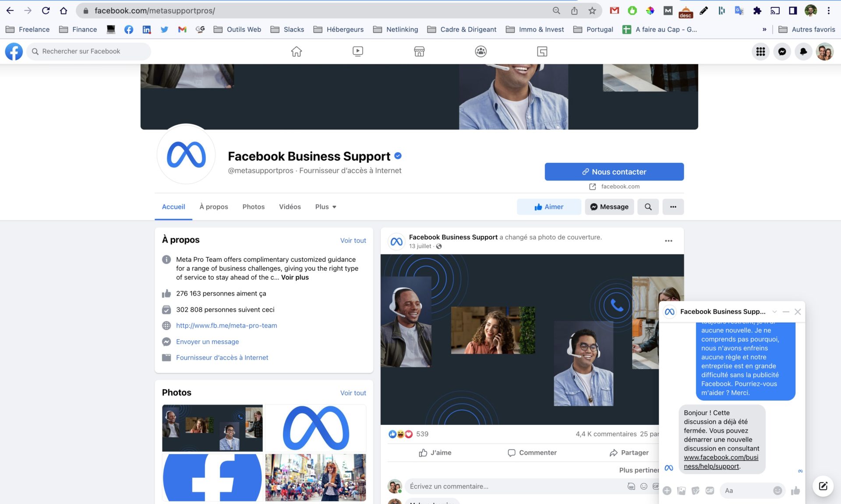This screenshot has height=504, width=841.
Task: Open the GIF picker in the chat window
Action: (x=710, y=490)
